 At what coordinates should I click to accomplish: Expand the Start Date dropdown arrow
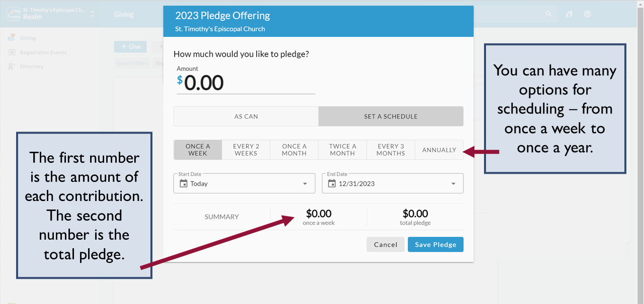pos(305,184)
